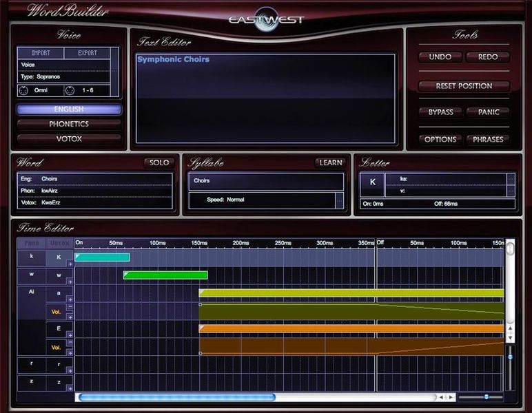Click the green w timing bar
This screenshot has width=532, height=413.
click(165, 275)
